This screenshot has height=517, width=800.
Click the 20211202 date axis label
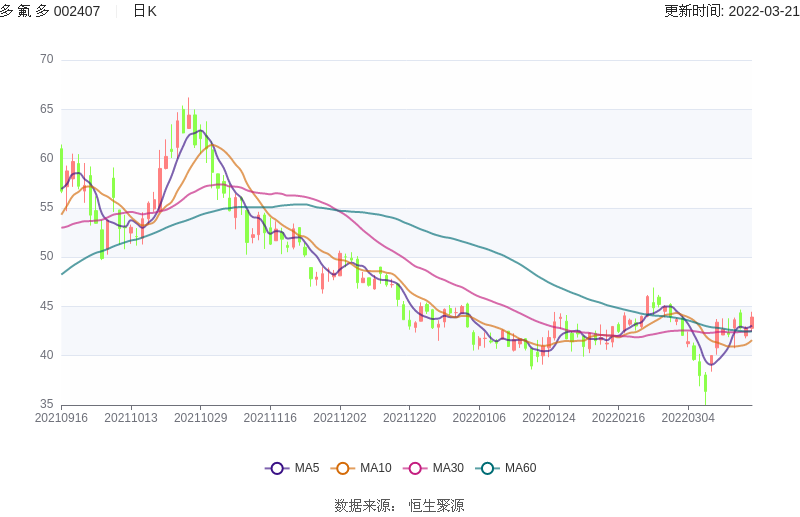click(340, 418)
